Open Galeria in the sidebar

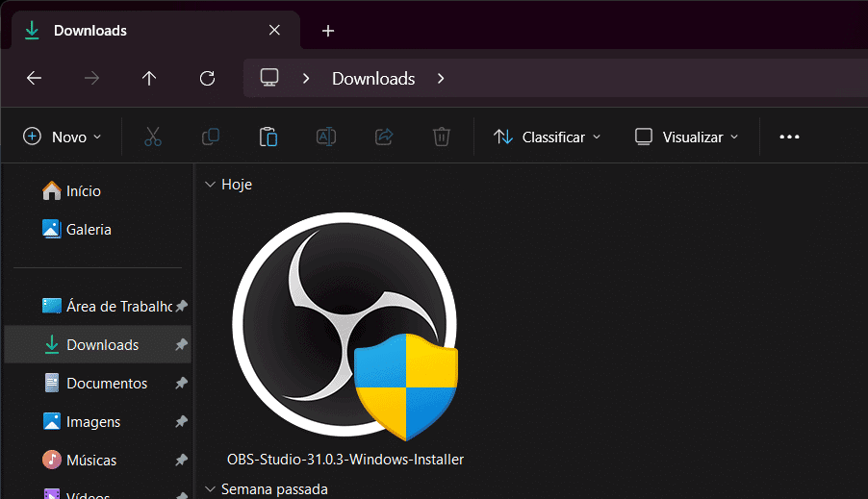tap(77, 229)
